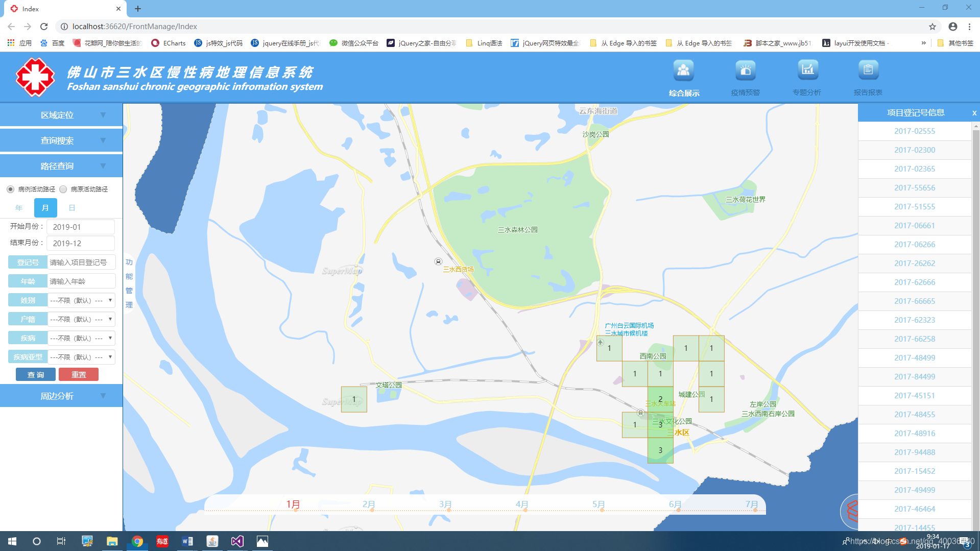Select 病原活动路径 radio option
The width and height of the screenshot is (980, 551).
click(63, 189)
